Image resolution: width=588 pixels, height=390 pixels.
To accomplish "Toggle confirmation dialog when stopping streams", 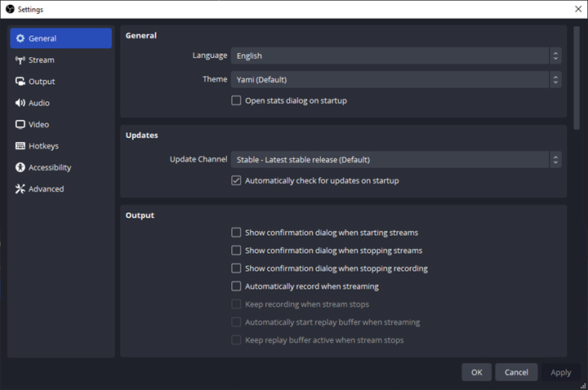I will coord(237,250).
